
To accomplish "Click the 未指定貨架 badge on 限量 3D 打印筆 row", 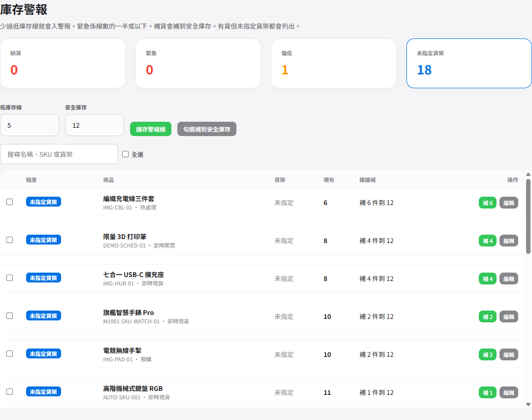I will pos(43,240).
